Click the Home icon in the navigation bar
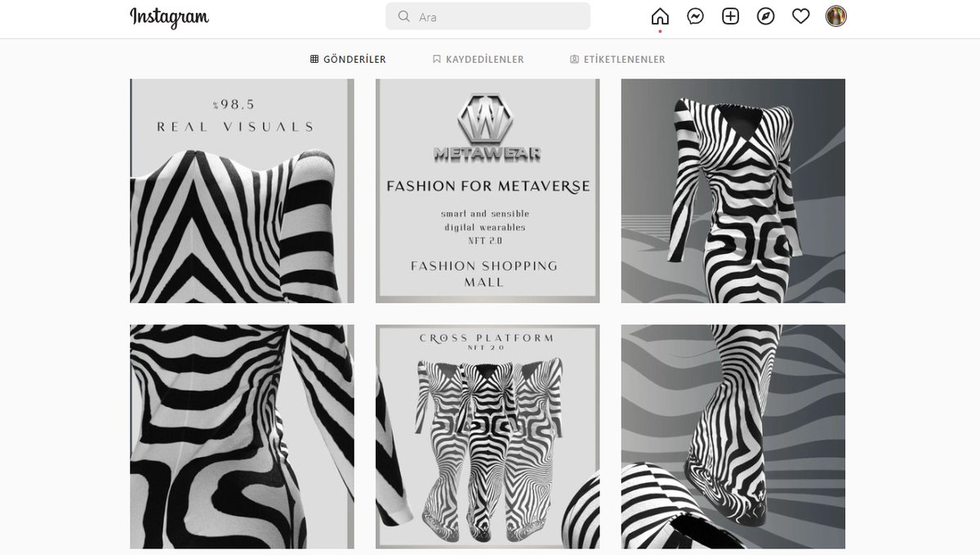Viewport: 980px width, 555px height. (659, 15)
